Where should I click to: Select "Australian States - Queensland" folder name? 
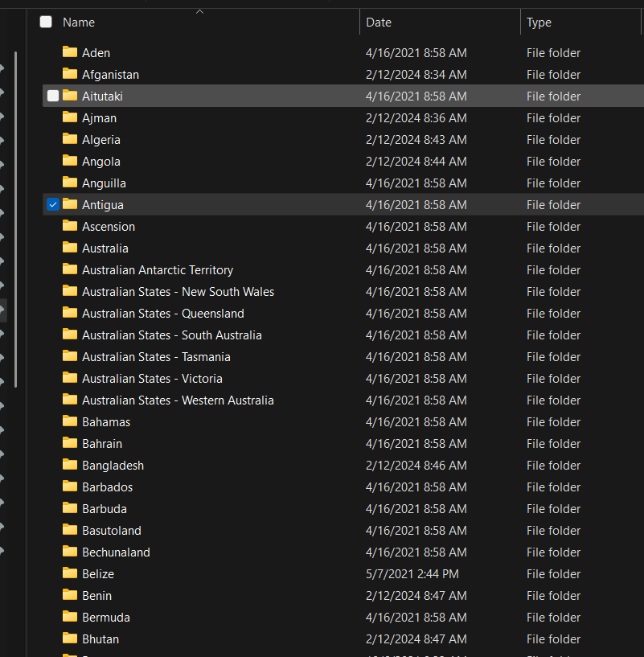pyautogui.click(x=163, y=314)
